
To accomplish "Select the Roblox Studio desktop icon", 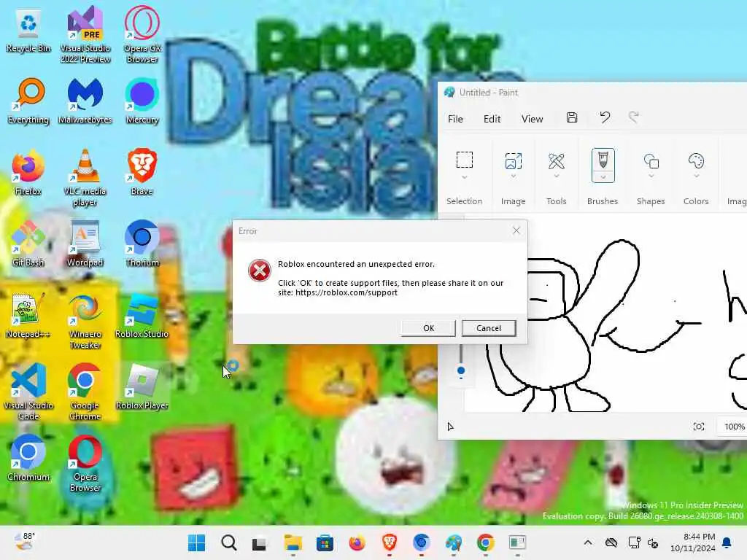I will pyautogui.click(x=142, y=316).
